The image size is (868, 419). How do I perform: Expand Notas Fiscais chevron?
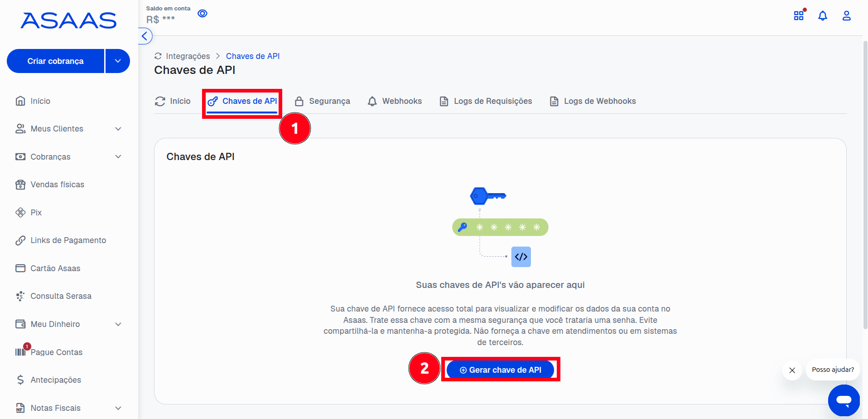[118, 408]
